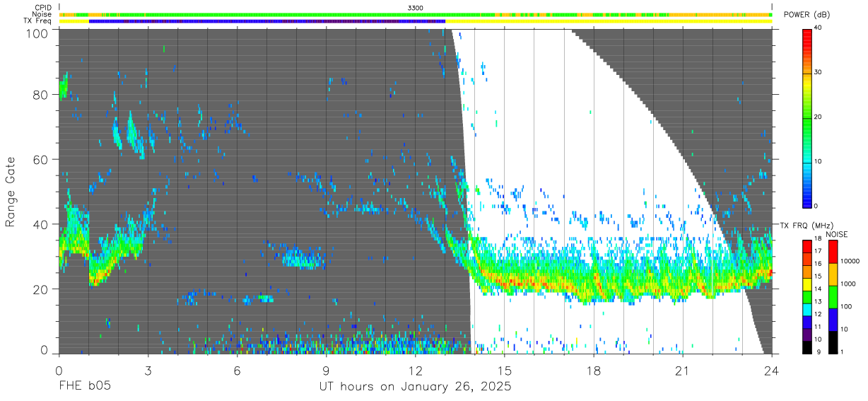The width and height of the screenshot is (868, 401).
Task: Click the CPID value 3300
Action: pyautogui.click(x=416, y=7)
